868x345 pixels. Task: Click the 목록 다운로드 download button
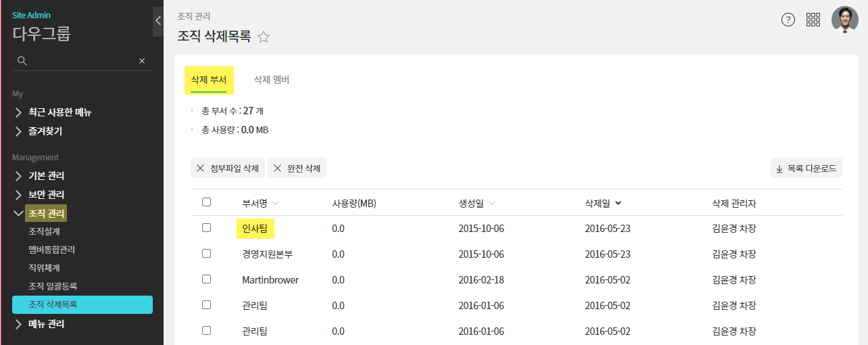click(806, 168)
